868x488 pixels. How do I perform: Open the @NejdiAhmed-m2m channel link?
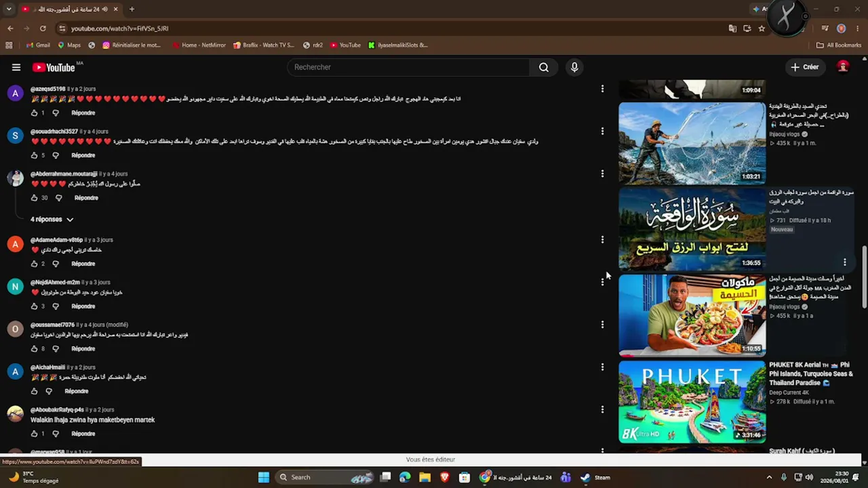click(55, 283)
